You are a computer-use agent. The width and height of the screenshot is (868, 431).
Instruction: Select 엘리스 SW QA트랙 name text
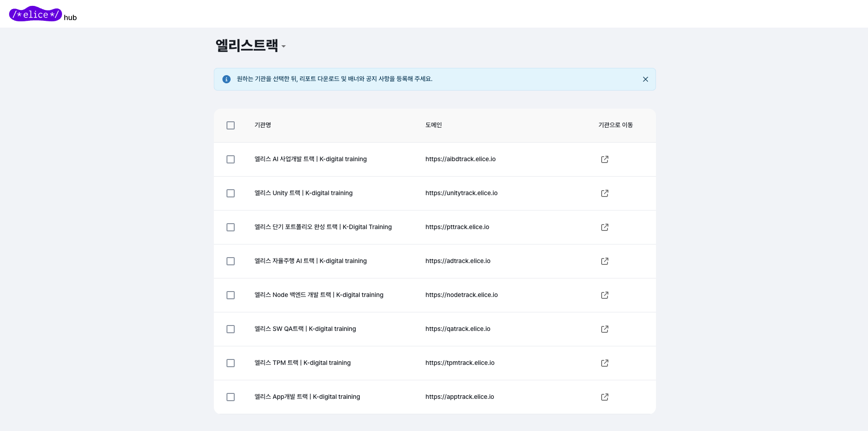[305, 329]
